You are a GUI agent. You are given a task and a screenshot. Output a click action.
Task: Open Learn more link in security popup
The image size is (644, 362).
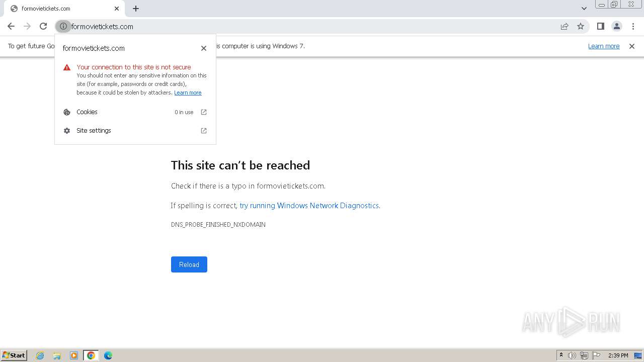188,93
